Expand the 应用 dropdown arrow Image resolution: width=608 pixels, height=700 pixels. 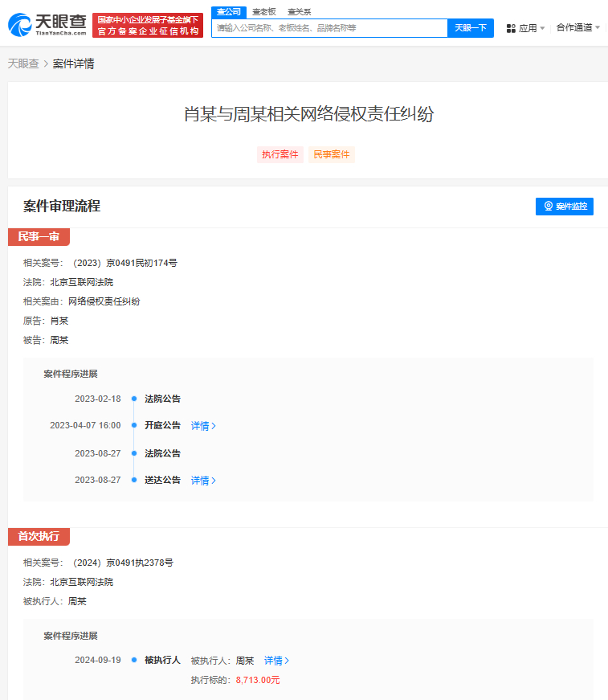click(x=542, y=28)
